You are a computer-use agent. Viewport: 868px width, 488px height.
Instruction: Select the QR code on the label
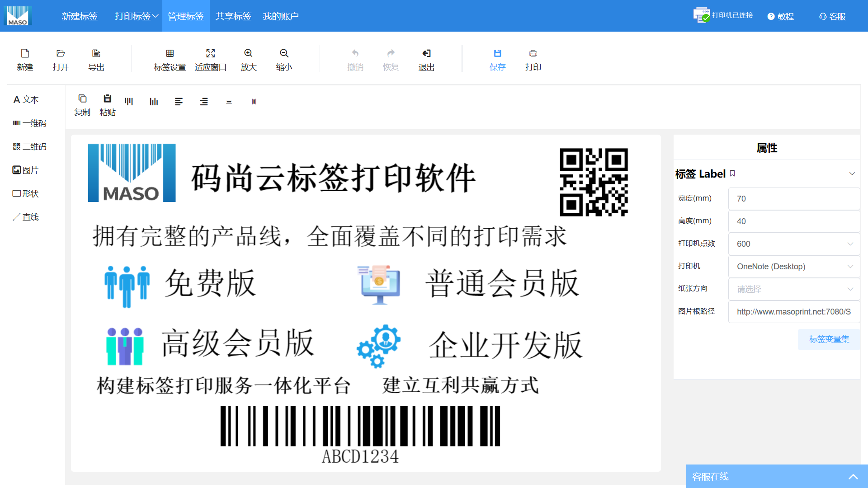pyautogui.click(x=594, y=182)
